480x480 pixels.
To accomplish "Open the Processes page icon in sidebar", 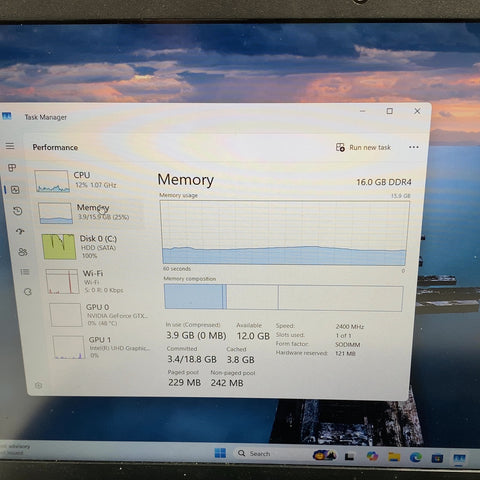I will (12, 168).
